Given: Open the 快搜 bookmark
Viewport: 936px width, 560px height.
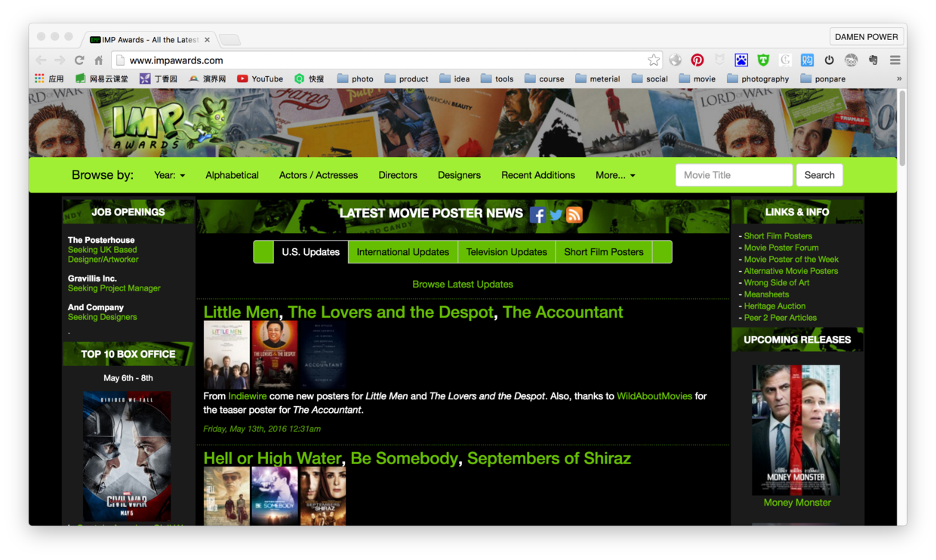Looking at the screenshot, I should (x=309, y=78).
